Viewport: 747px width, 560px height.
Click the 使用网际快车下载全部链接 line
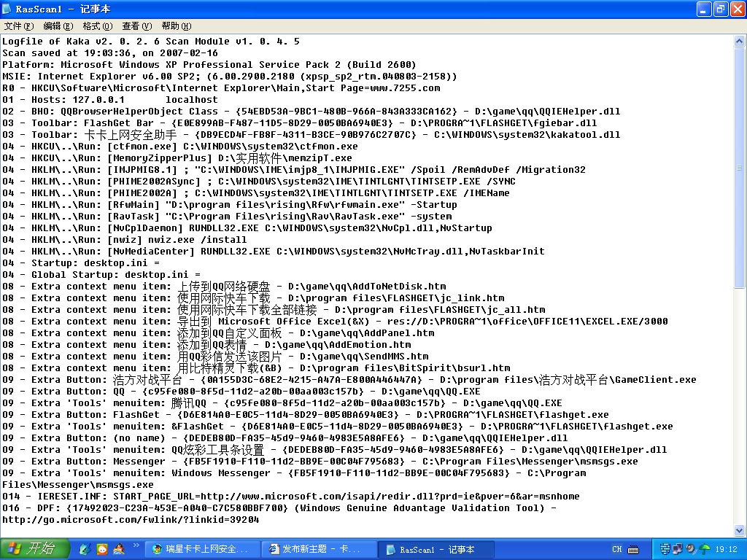[x=274, y=309]
